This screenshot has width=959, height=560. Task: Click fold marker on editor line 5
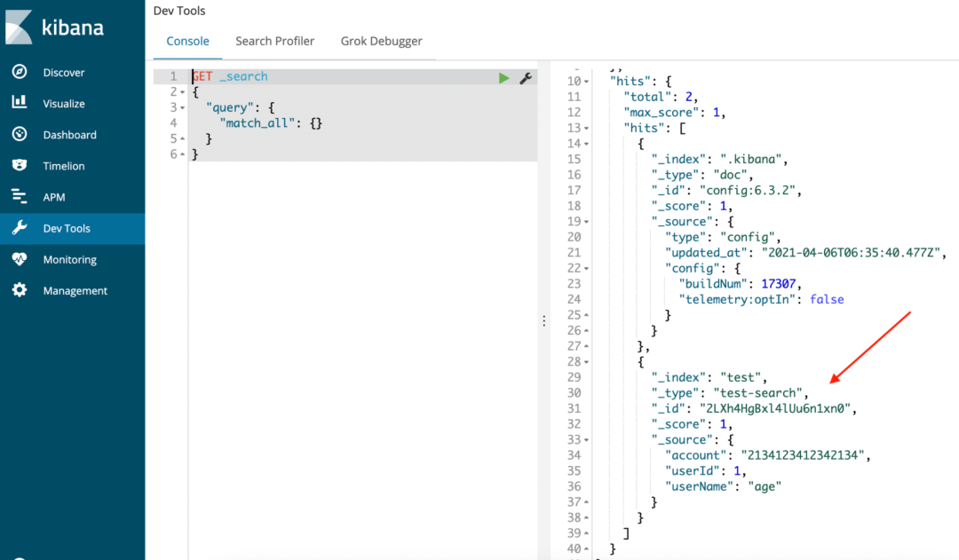click(182, 138)
